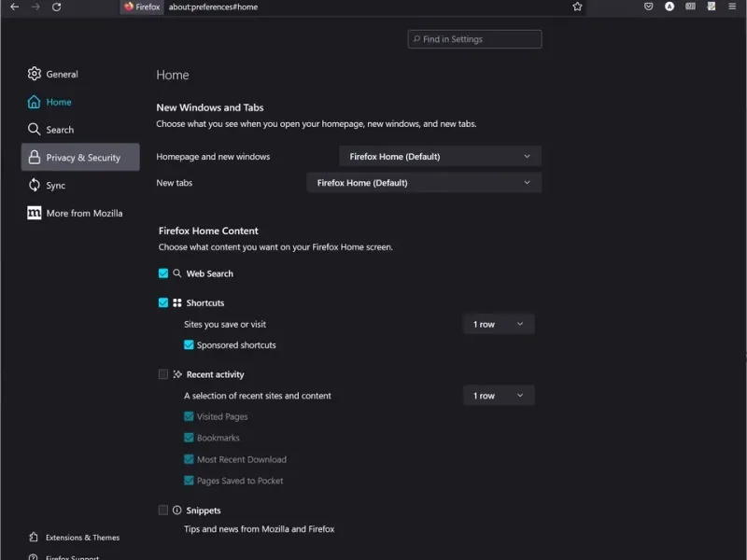
Task: Open the Firefox hamburger application menu
Action: pyautogui.click(x=733, y=7)
